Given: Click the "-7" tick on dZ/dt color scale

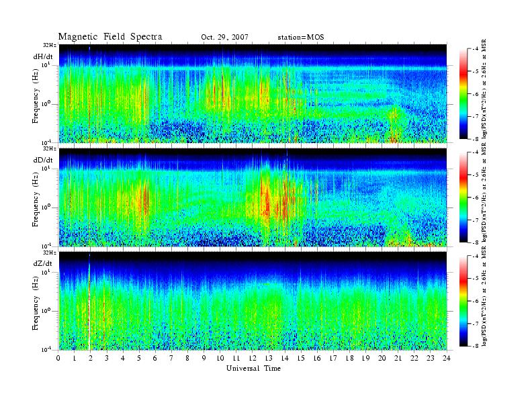Looking at the screenshot, I should pyautogui.click(x=476, y=324).
